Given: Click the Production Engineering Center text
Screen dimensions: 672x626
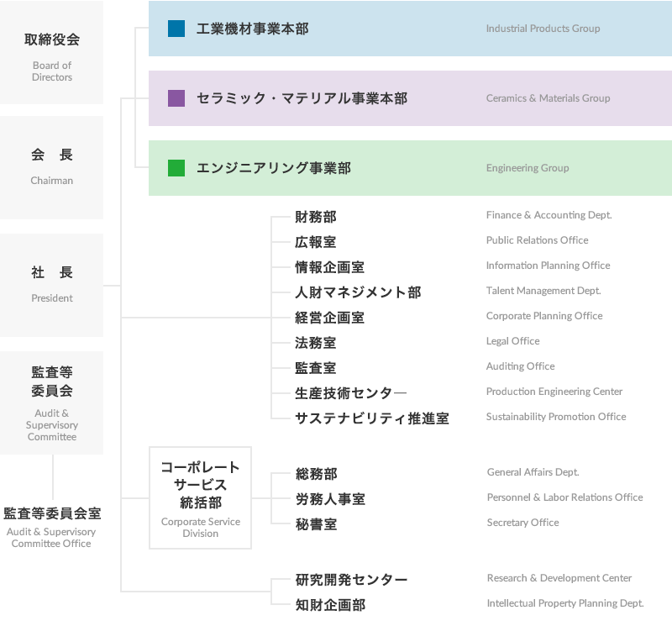Looking at the screenshot, I should [x=554, y=392].
